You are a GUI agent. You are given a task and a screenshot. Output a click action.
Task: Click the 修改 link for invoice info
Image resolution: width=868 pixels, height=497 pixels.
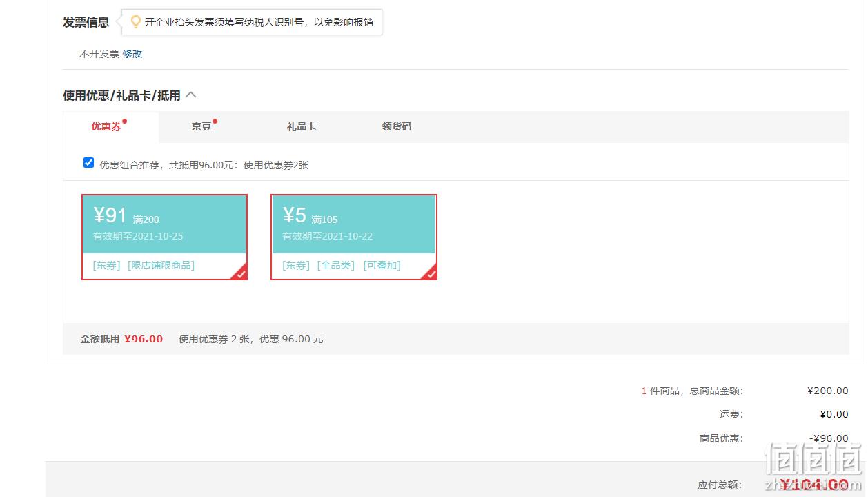pyautogui.click(x=132, y=54)
